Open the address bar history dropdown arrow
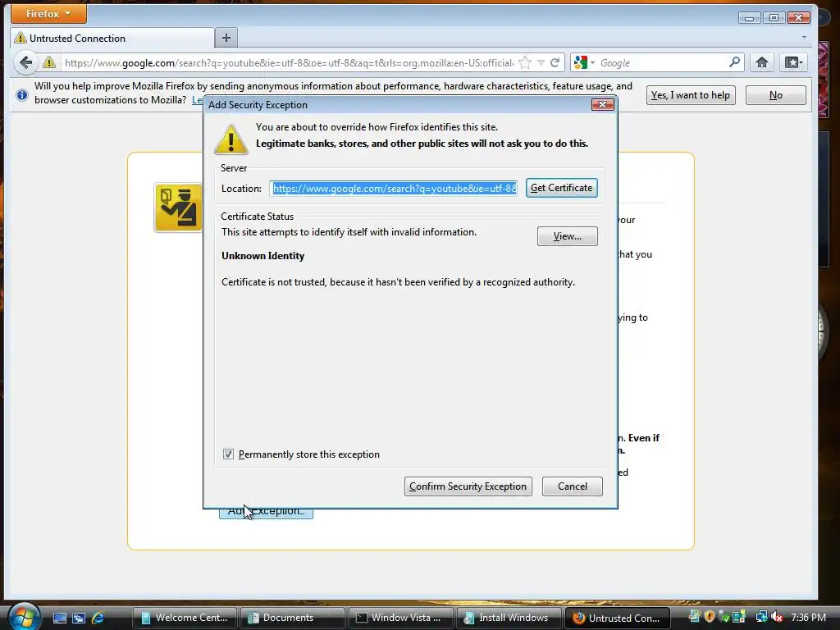 click(541, 62)
